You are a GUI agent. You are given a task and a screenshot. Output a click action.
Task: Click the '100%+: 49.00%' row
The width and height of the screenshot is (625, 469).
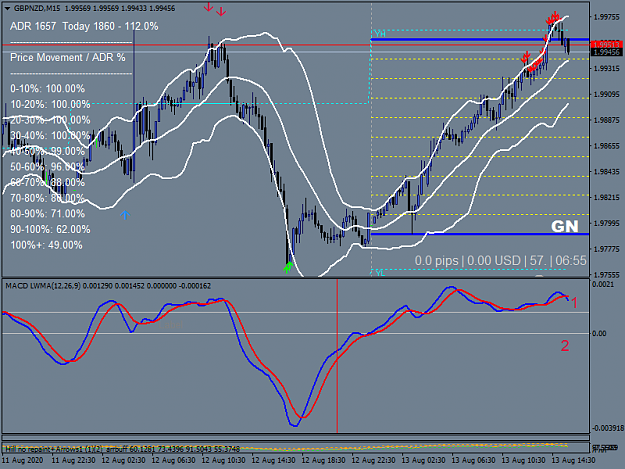pos(46,245)
